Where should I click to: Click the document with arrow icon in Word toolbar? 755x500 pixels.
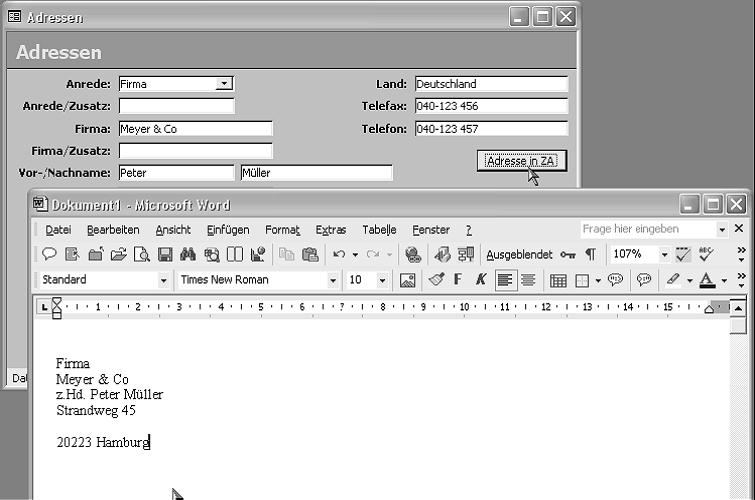pos(72,254)
